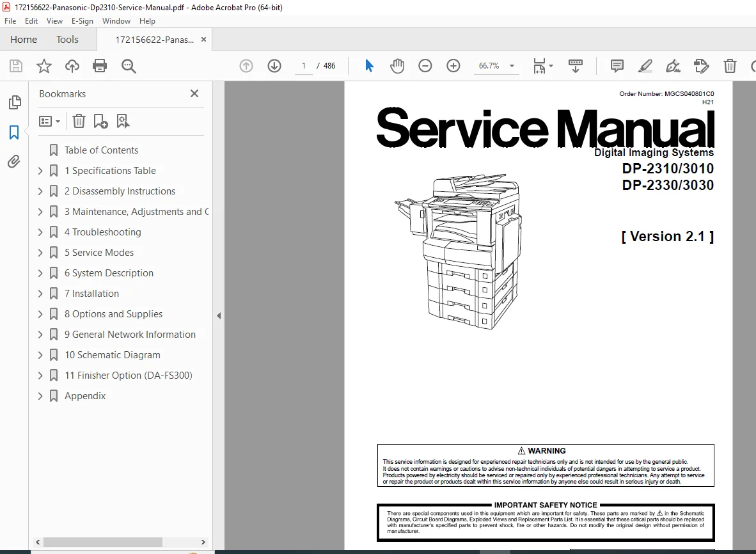
Task: Expand 1 Specifications Table bookmark
Action: click(40, 171)
